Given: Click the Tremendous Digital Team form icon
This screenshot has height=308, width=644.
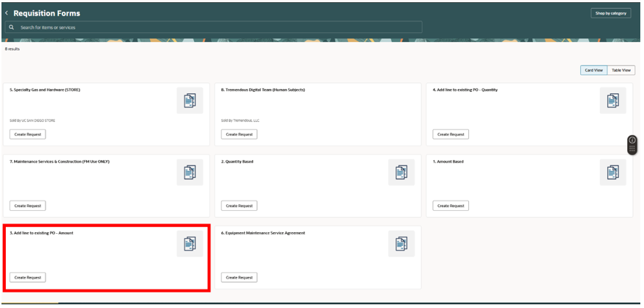Looking at the screenshot, I should pyautogui.click(x=401, y=101).
